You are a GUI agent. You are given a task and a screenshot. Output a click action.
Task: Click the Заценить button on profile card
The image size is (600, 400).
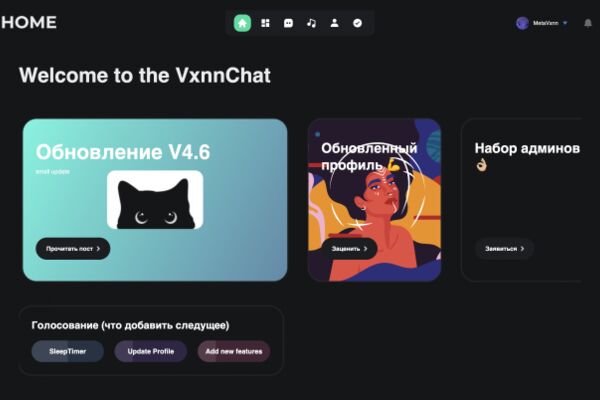pos(349,249)
